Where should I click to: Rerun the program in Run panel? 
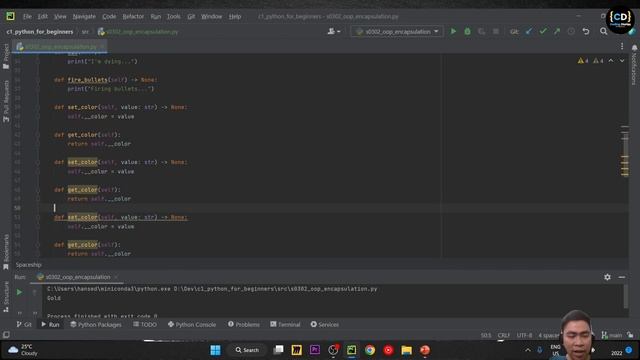pyautogui.click(x=19, y=292)
